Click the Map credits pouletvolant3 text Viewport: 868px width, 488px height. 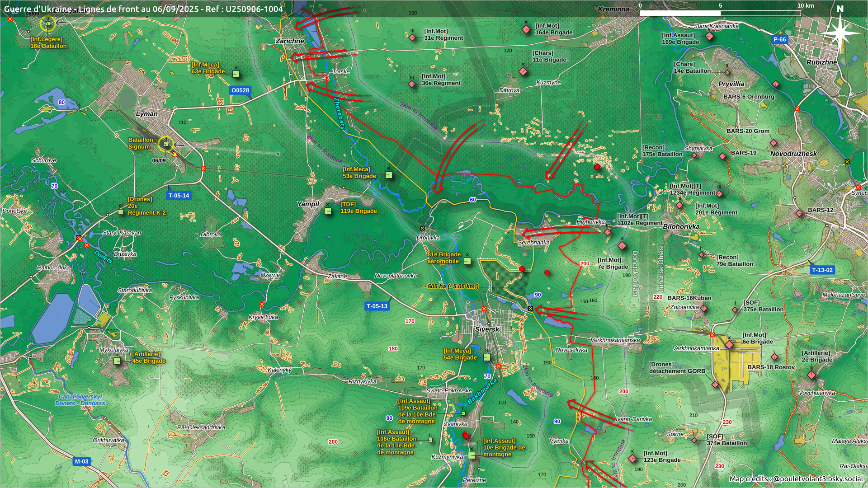click(796, 479)
